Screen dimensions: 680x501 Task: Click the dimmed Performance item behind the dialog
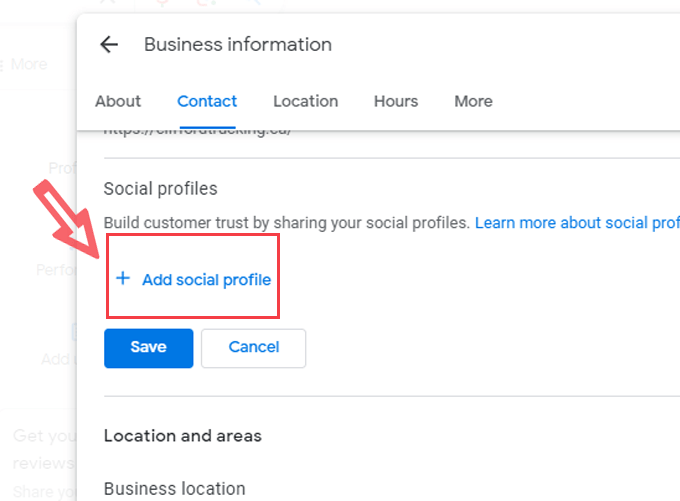coord(55,270)
